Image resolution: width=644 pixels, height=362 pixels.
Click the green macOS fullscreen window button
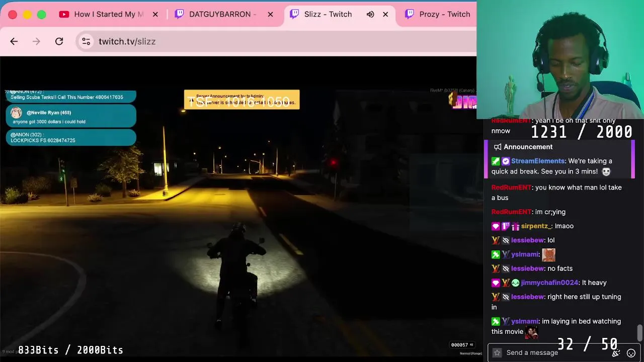42,15
